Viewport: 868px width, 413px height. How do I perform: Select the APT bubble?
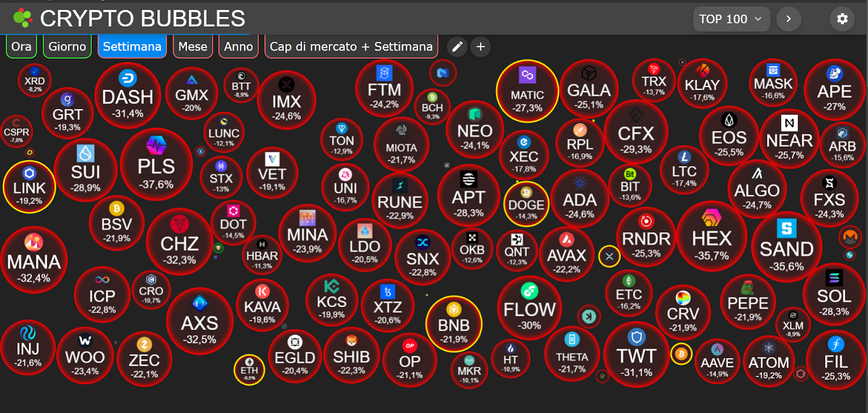(x=469, y=195)
